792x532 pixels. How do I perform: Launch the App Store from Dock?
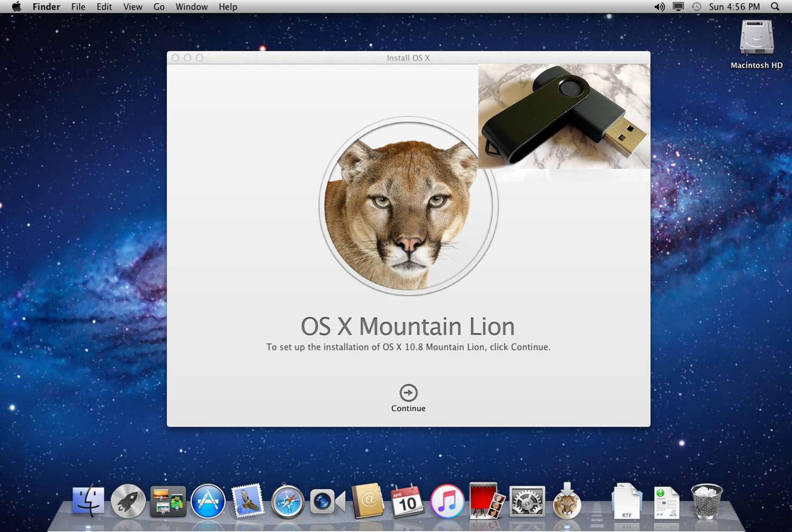208,501
